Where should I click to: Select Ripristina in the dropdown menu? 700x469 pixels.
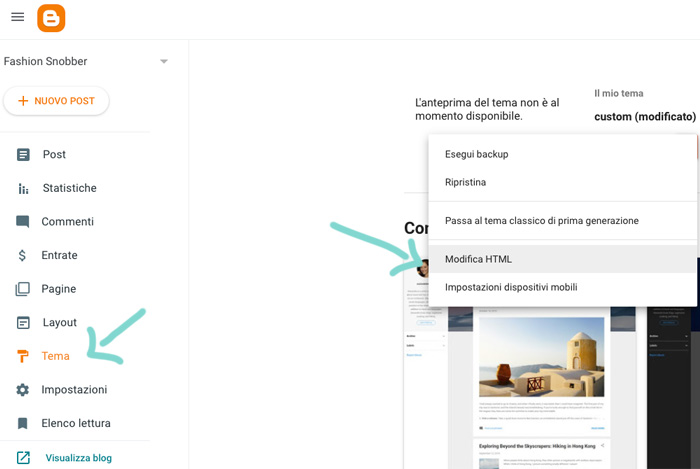click(x=562, y=183)
